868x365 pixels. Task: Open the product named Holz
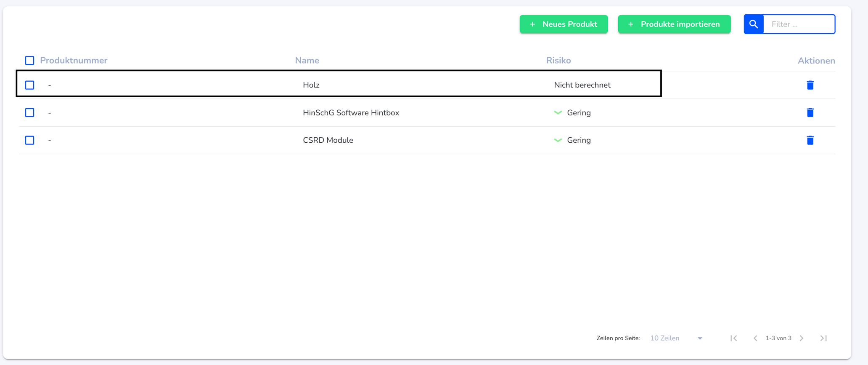(x=311, y=85)
